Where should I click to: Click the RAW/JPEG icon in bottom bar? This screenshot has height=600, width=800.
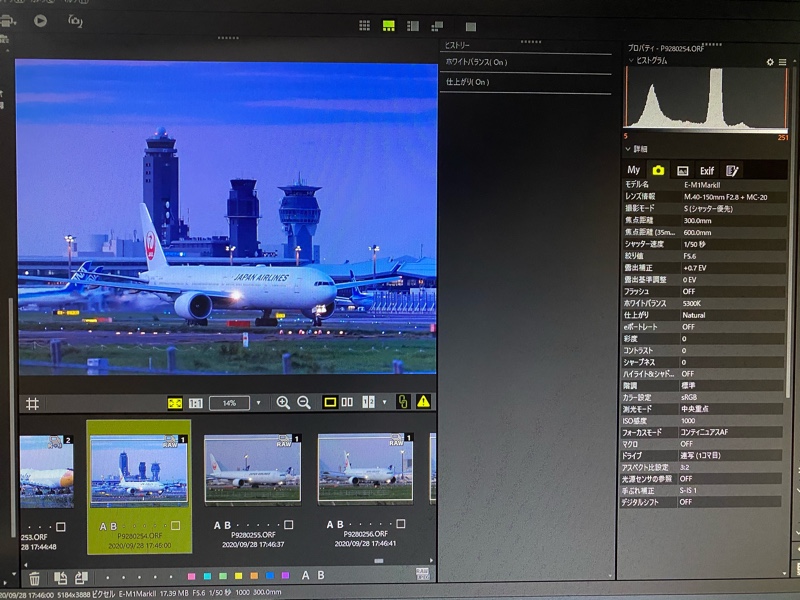pos(423,574)
